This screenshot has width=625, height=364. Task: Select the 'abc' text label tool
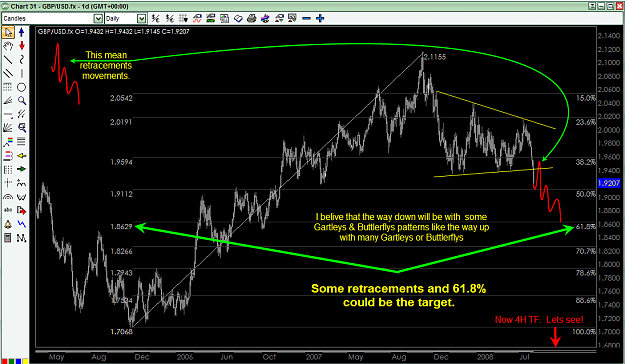tap(8, 210)
